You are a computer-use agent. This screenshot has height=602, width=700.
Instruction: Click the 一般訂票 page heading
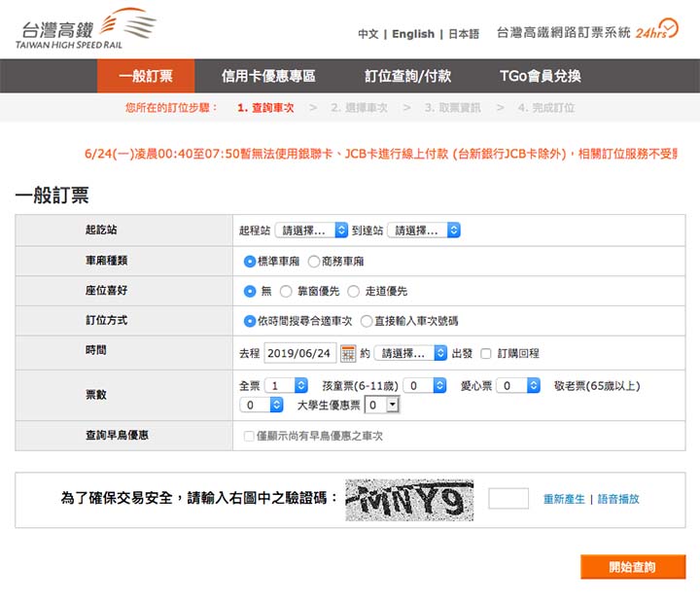[52, 195]
